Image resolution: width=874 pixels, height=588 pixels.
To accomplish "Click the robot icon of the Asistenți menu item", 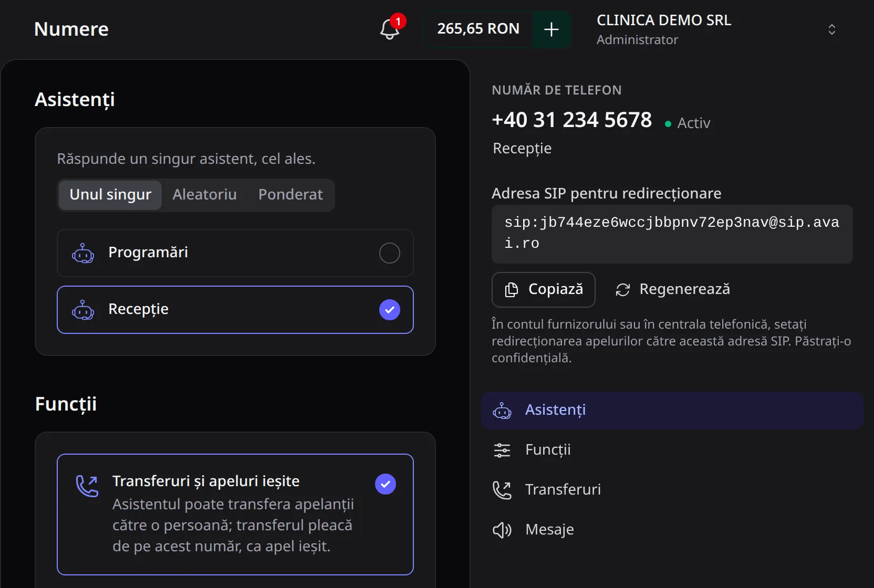I will [x=502, y=411].
